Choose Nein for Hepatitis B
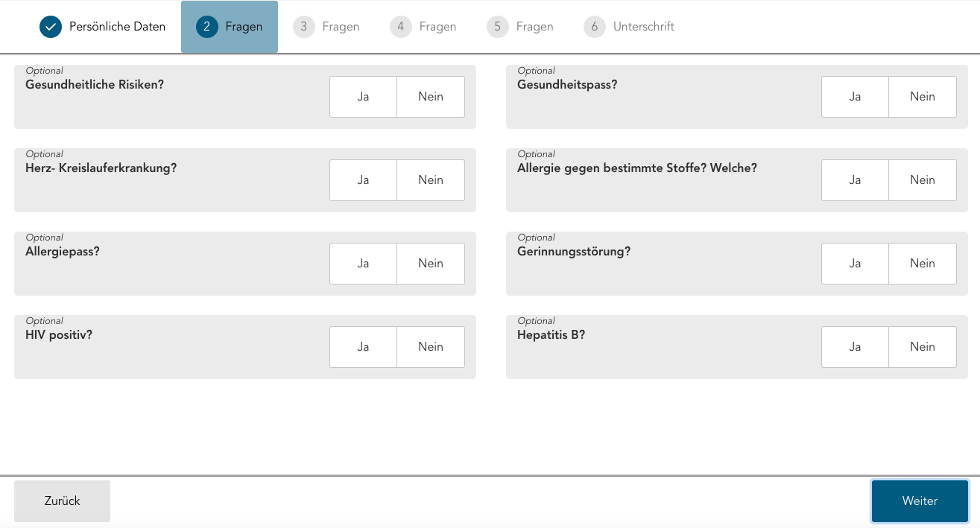980x528 pixels. tap(923, 347)
